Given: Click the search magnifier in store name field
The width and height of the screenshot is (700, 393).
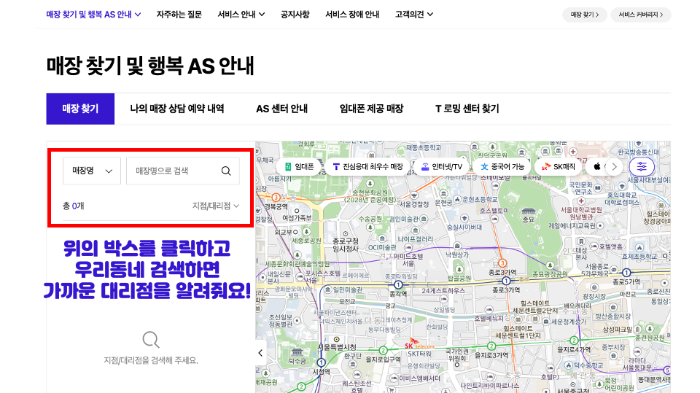Looking at the screenshot, I should tap(226, 171).
